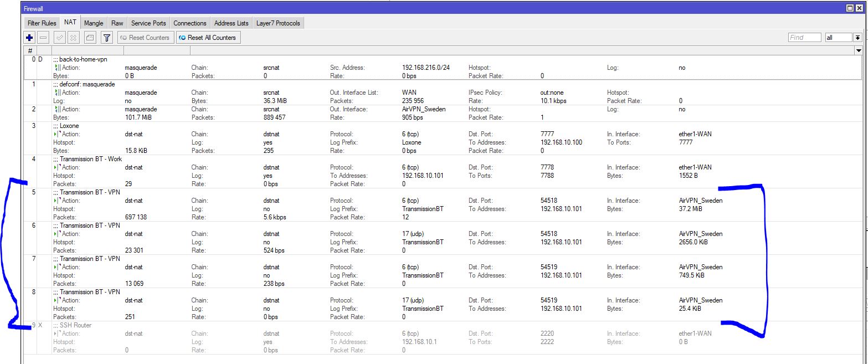Open the 'all' chain filter dropdown
Image resolution: width=868 pixels, height=364 pixels.
click(858, 38)
